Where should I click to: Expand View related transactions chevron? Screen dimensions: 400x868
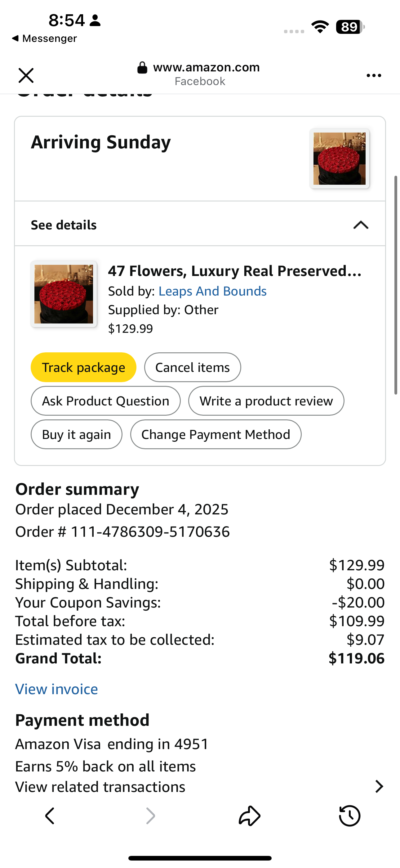[x=379, y=786]
